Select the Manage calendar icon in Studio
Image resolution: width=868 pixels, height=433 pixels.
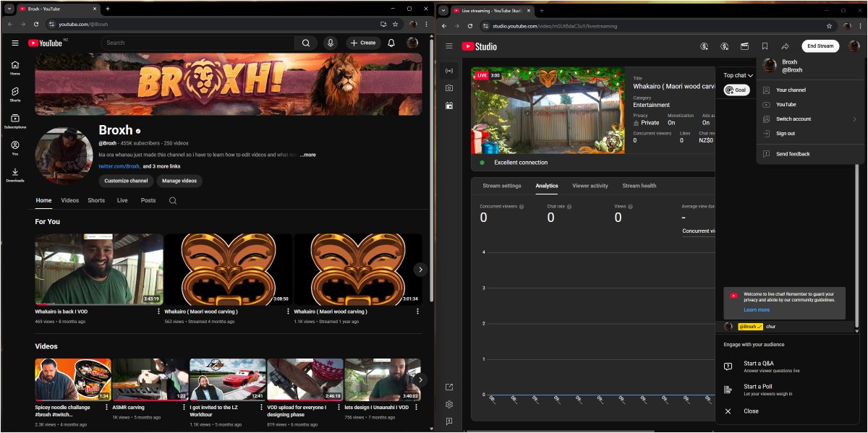pyautogui.click(x=449, y=106)
